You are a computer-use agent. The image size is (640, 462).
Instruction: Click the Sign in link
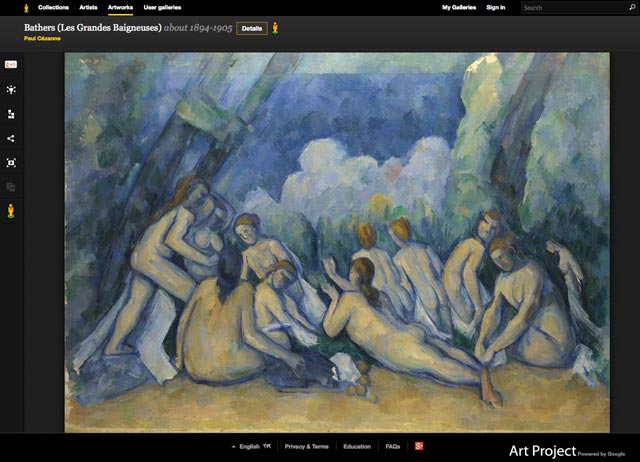[496, 7]
